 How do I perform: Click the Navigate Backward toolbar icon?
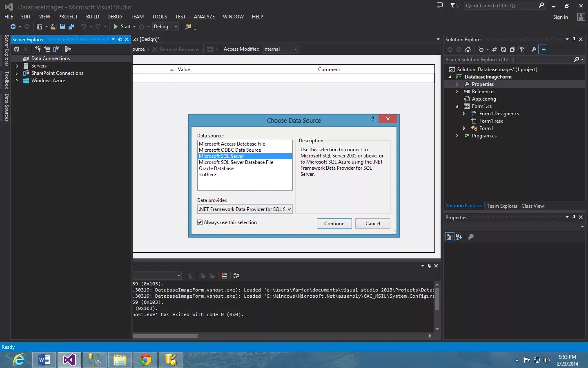(x=13, y=27)
